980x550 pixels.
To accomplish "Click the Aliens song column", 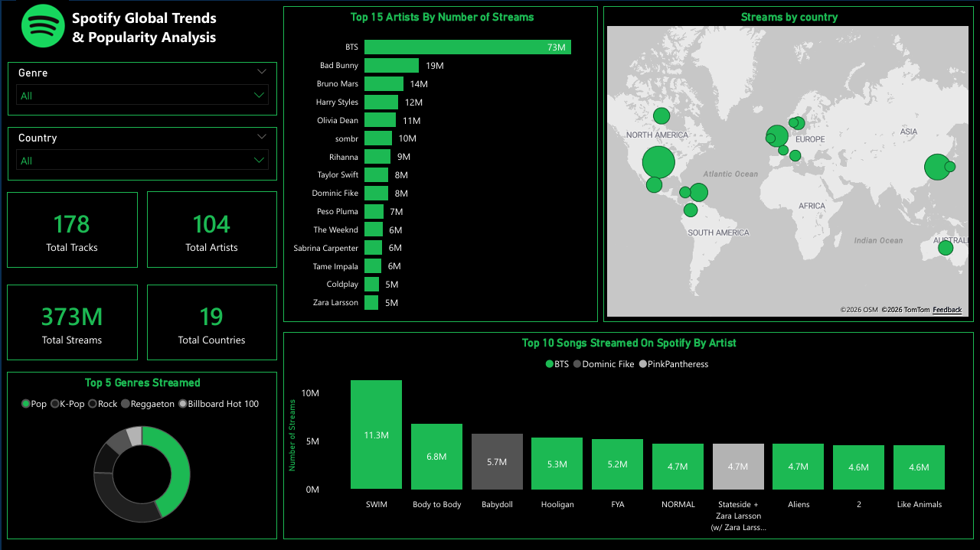I will 798,467.
